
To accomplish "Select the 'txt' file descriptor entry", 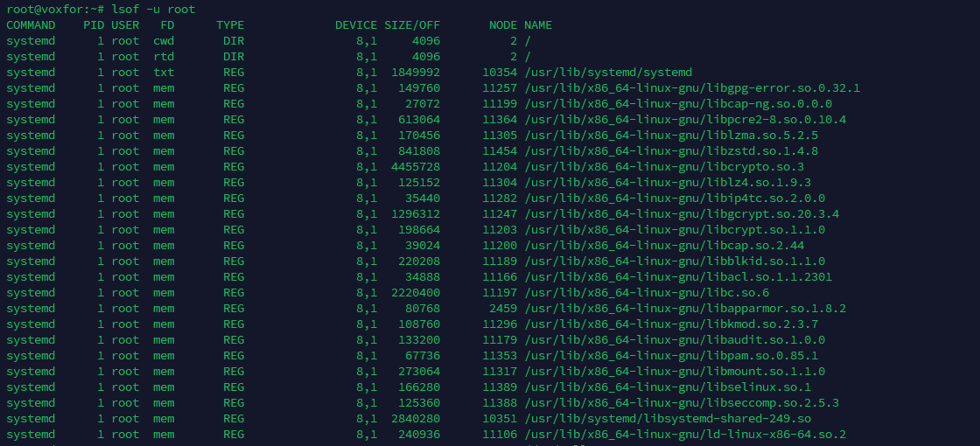I will coord(164,73).
